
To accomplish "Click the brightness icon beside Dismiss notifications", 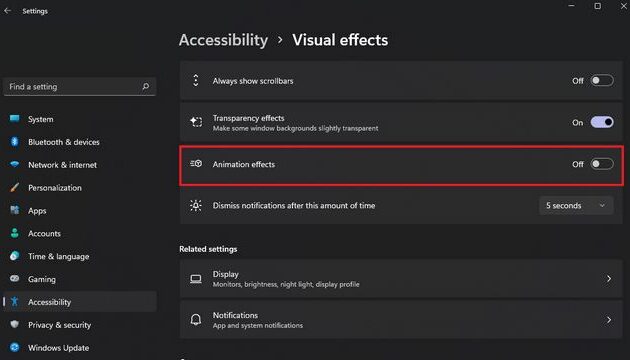I will point(196,205).
